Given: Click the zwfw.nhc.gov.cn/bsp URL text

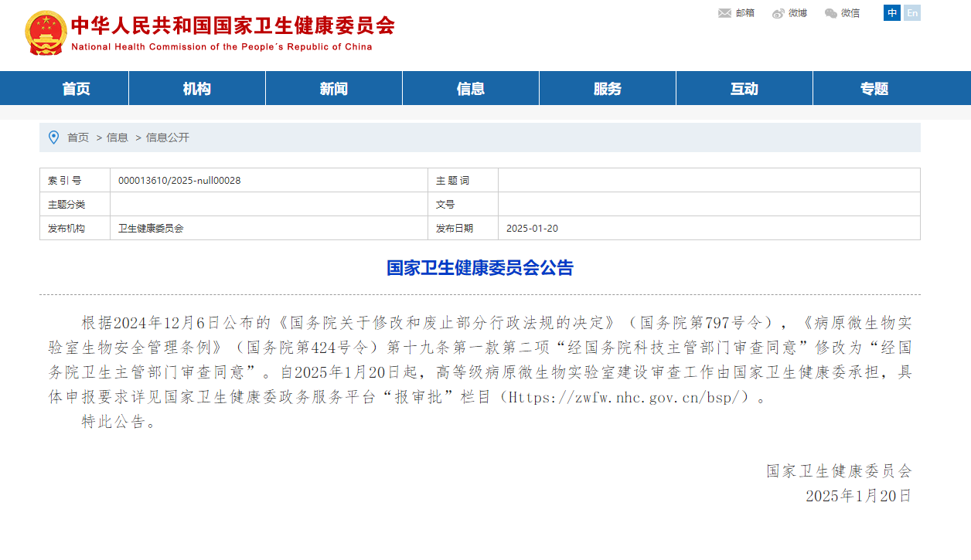Looking at the screenshot, I should coord(625,398).
